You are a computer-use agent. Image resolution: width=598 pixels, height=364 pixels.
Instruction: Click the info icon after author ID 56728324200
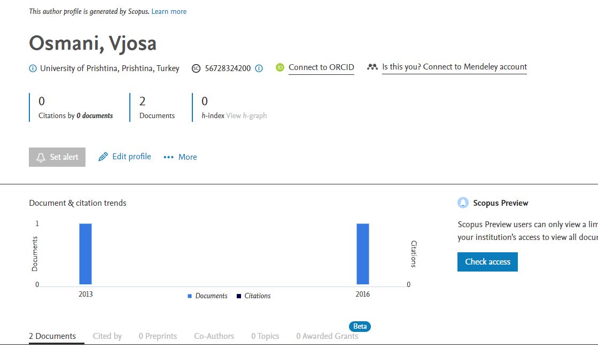[259, 68]
